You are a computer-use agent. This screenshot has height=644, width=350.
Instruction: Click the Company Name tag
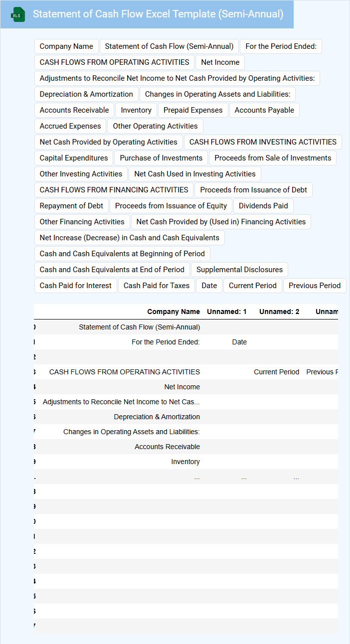pyautogui.click(x=66, y=46)
